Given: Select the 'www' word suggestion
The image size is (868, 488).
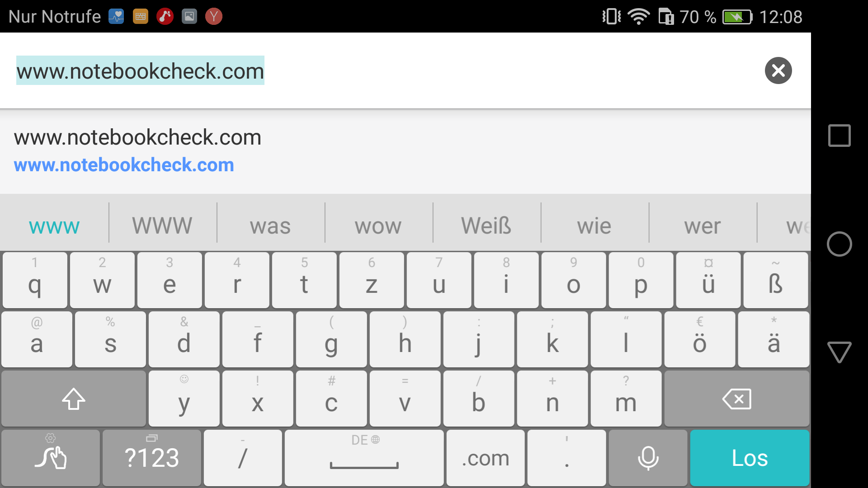Looking at the screenshot, I should pos(54,225).
